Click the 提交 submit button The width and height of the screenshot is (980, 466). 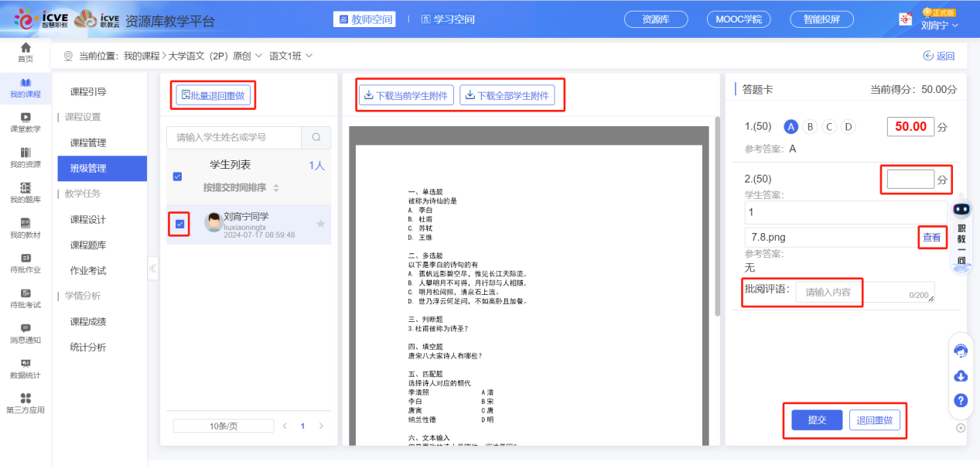tap(817, 420)
